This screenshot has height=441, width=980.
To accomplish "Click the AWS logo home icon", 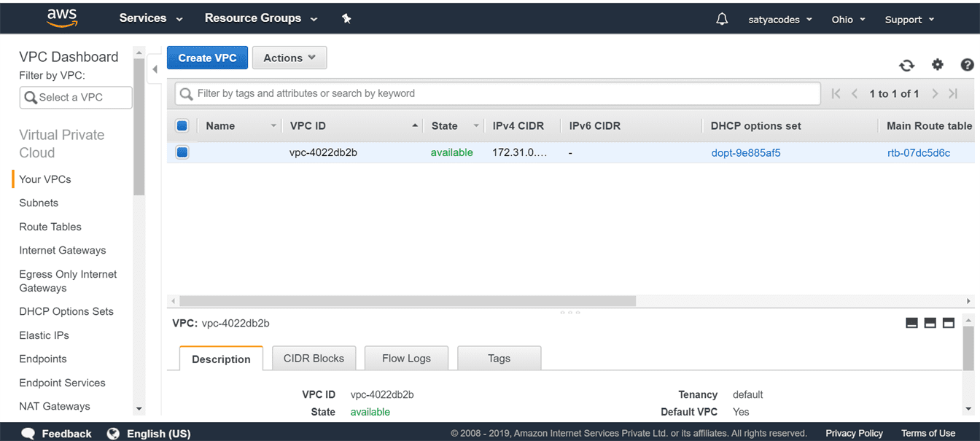I will pyautogui.click(x=62, y=17).
